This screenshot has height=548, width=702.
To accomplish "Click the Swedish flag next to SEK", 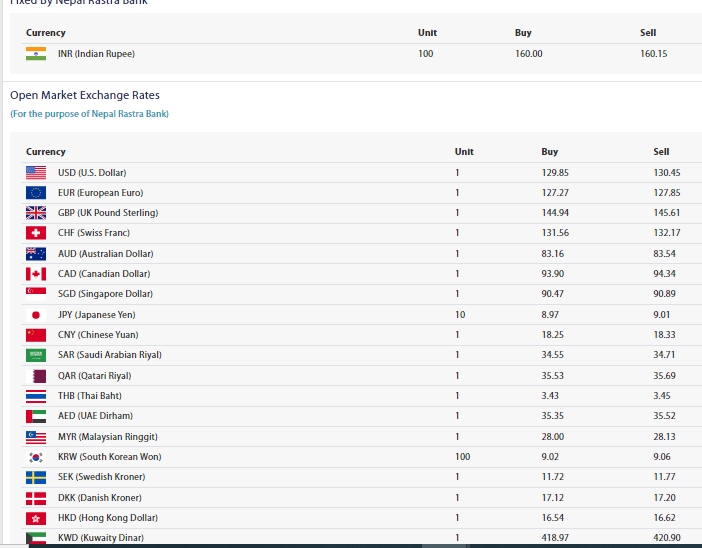I will click(x=36, y=477).
